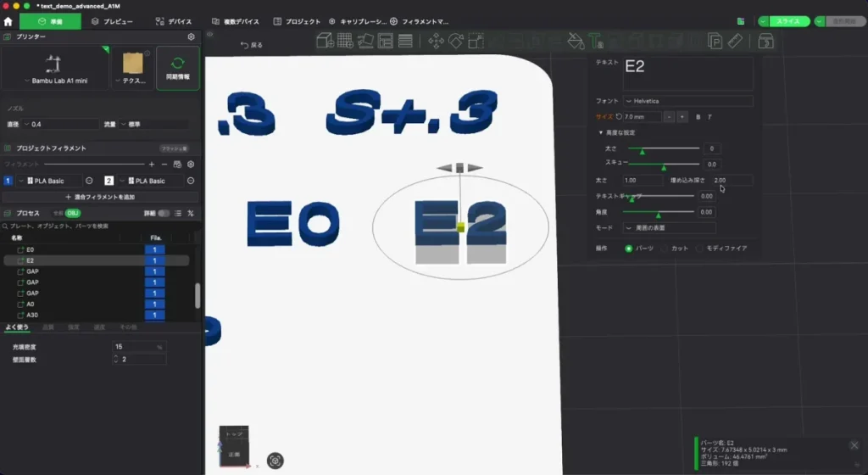Click the Add cube primitive toolbar icon
868x475 pixels.
pyautogui.click(x=325, y=41)
